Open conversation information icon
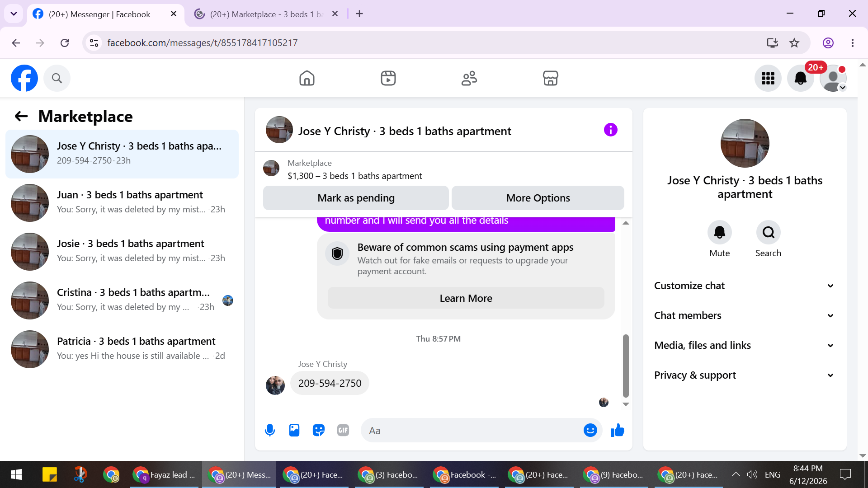This screenshot has height=488, width=868. (x=611, y=130)
